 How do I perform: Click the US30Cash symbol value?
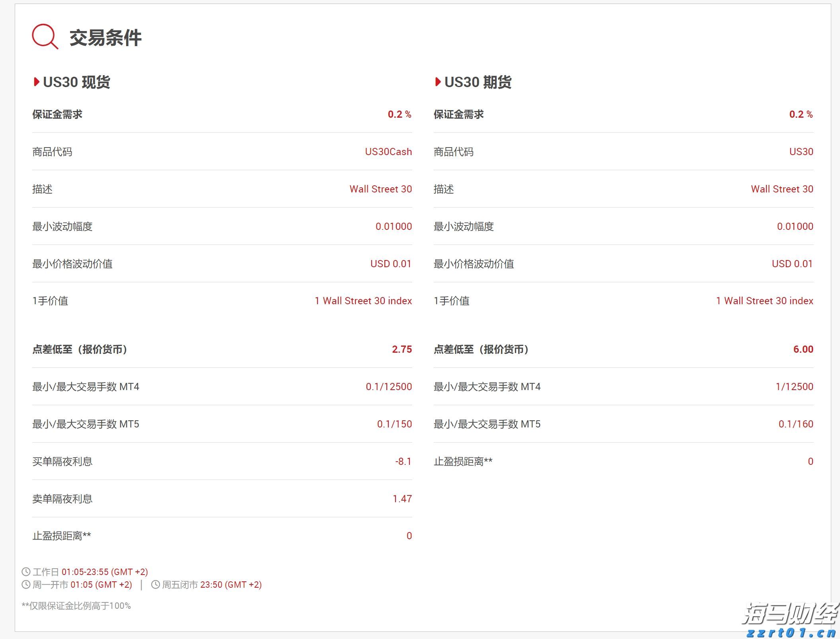(x=388, y=151)
